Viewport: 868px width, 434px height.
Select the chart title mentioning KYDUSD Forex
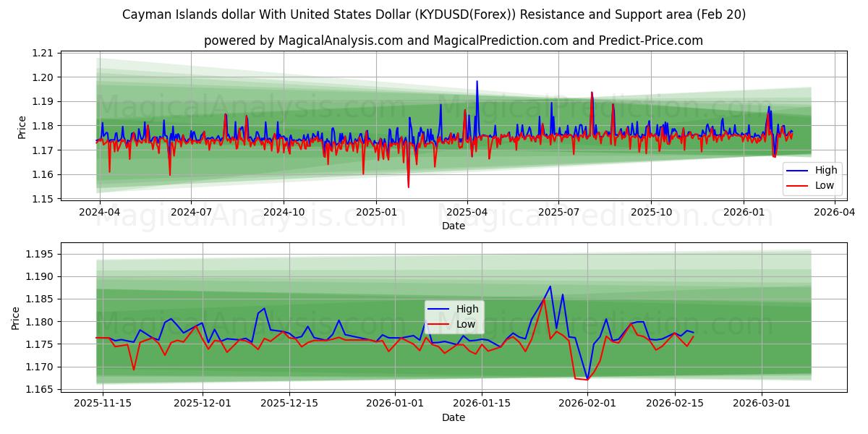pyautogui.click(x=434, y=14)
